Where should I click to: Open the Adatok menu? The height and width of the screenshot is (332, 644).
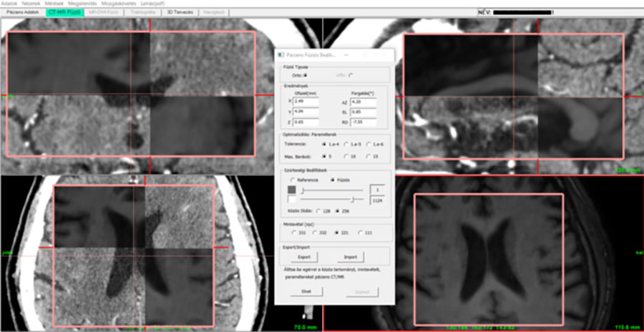10,3
